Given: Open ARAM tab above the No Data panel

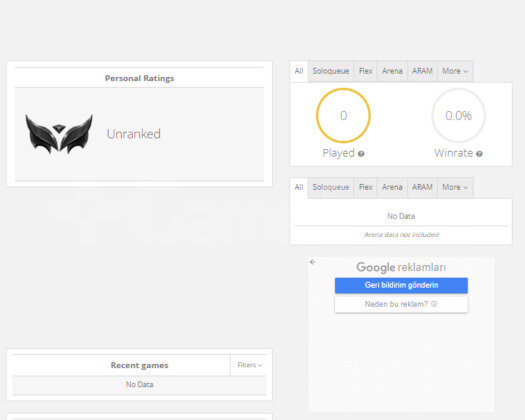Looking at the screenshot, I should click(x=422, y=187).
